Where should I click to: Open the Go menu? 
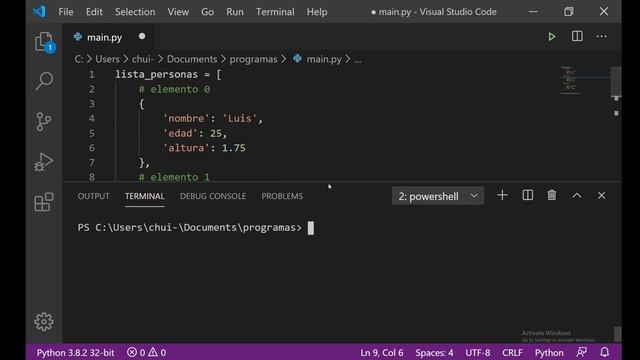click(207, 12)
